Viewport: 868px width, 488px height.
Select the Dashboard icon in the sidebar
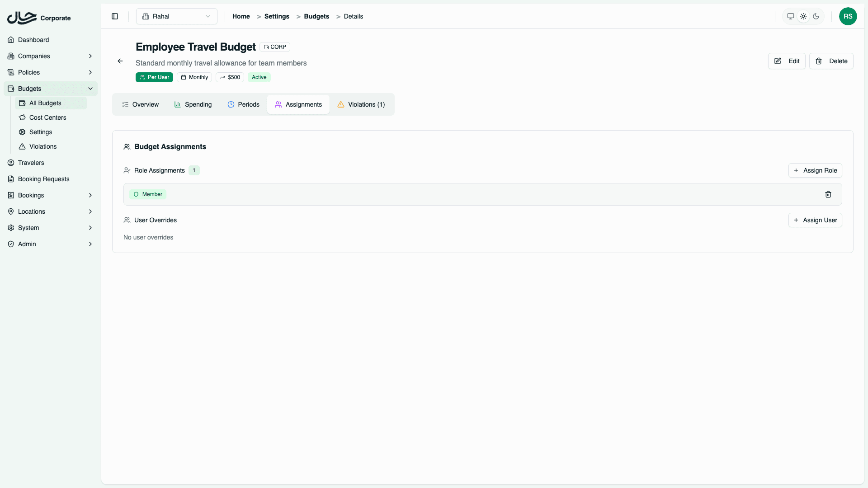click(x=10, y=40)
